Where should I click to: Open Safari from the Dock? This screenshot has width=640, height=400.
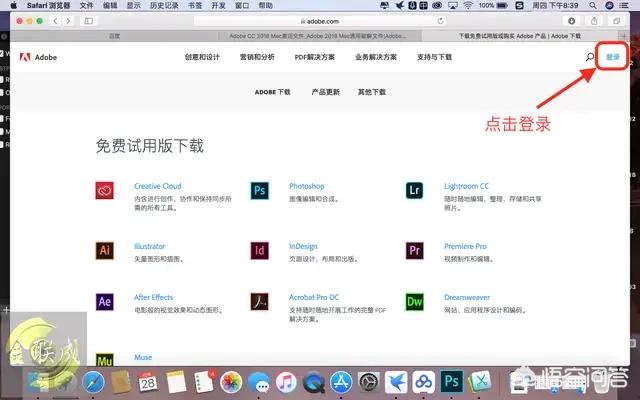pyautogui.click(x=93, y=382)
